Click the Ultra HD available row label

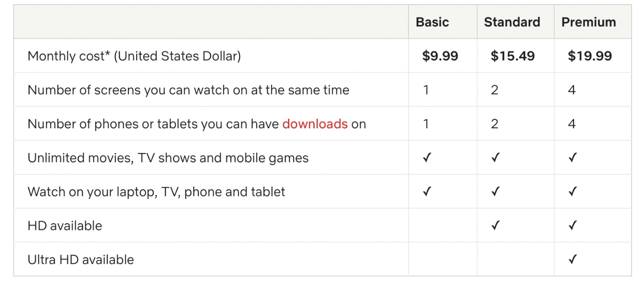coord(80,260)
